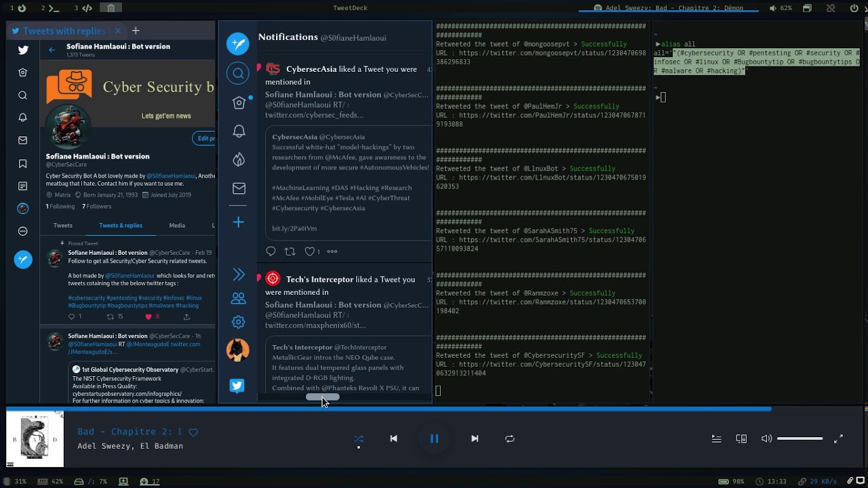Share the pinned tweet
Viewport: 868px width, 488px height.
pos(186,317)
